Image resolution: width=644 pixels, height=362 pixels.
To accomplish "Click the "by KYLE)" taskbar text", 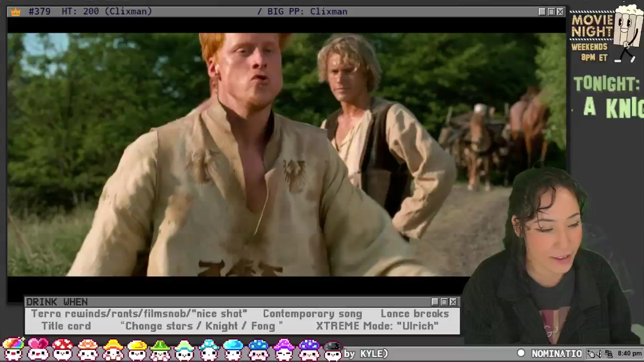I will point(366,354).
